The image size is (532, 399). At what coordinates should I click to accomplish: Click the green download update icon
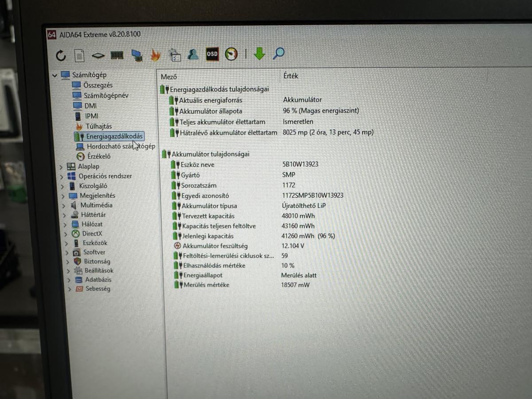tap(259, 54)
